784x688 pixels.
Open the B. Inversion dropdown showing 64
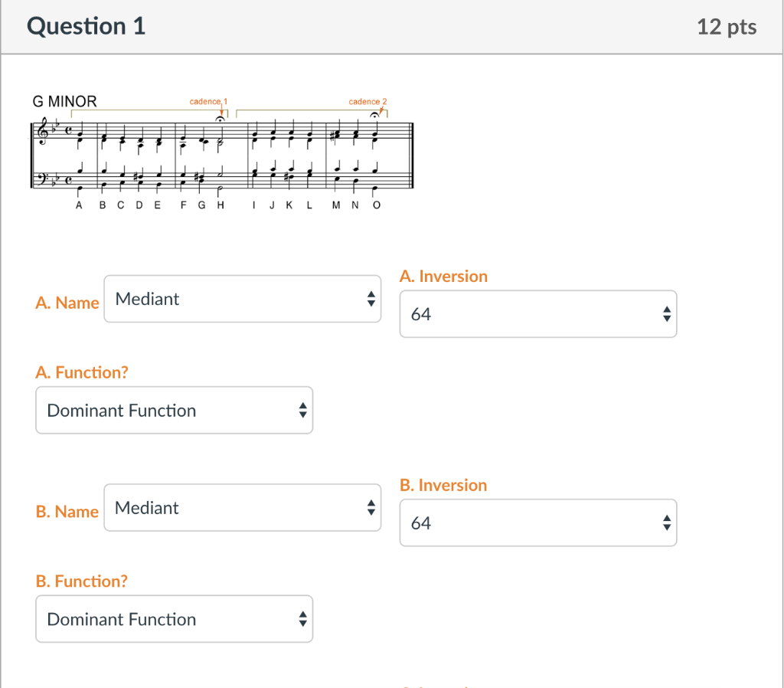[537, 523]
